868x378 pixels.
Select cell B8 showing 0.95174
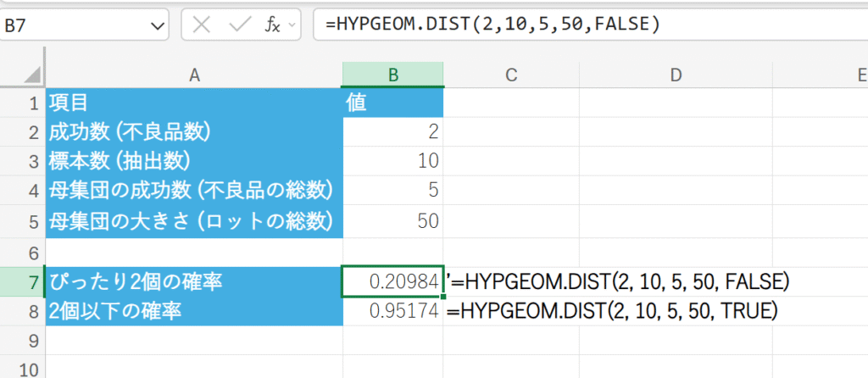pos(392,311)
